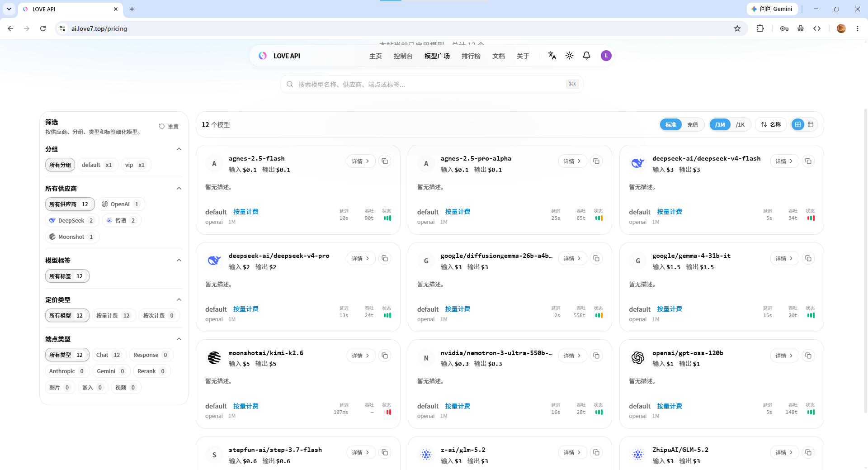Switch to card grid view
Screen dimensions: 868x470
click(x=798, y=124)
